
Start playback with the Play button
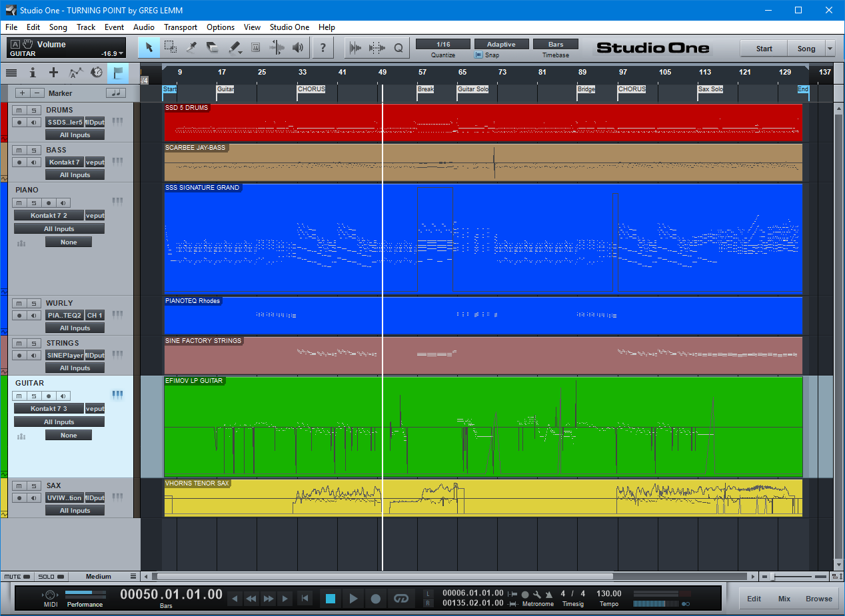353,599
